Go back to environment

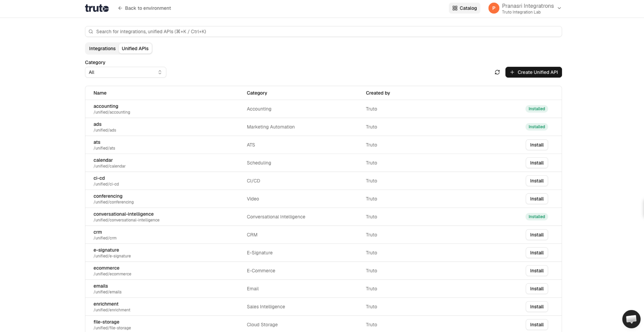(144, 8)
